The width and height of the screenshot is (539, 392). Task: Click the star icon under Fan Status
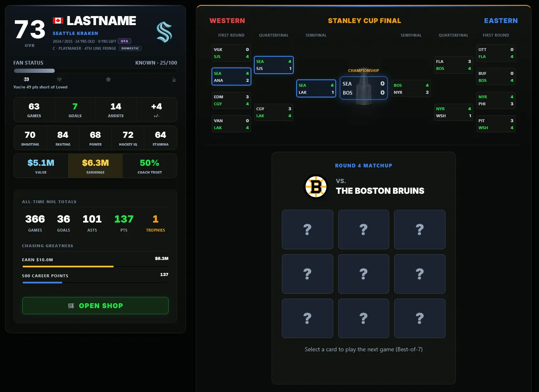pos(108,79)
